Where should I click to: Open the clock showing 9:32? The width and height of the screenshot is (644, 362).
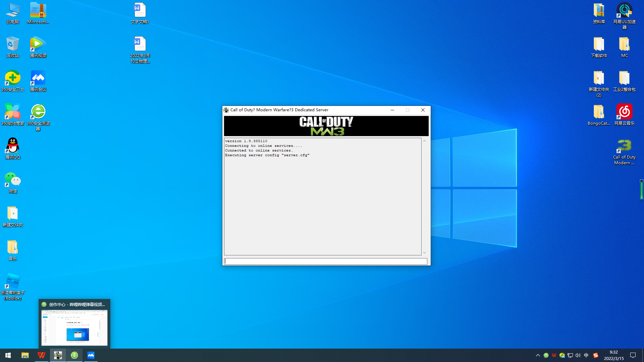coord(614,355)
